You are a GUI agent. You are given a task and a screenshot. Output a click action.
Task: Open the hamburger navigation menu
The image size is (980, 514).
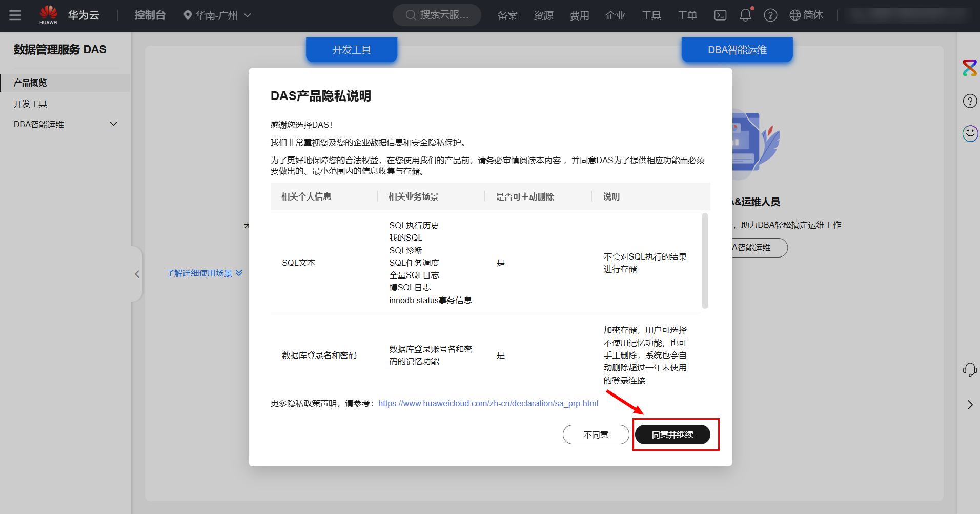pyautogui.click(x=15, y=15)
